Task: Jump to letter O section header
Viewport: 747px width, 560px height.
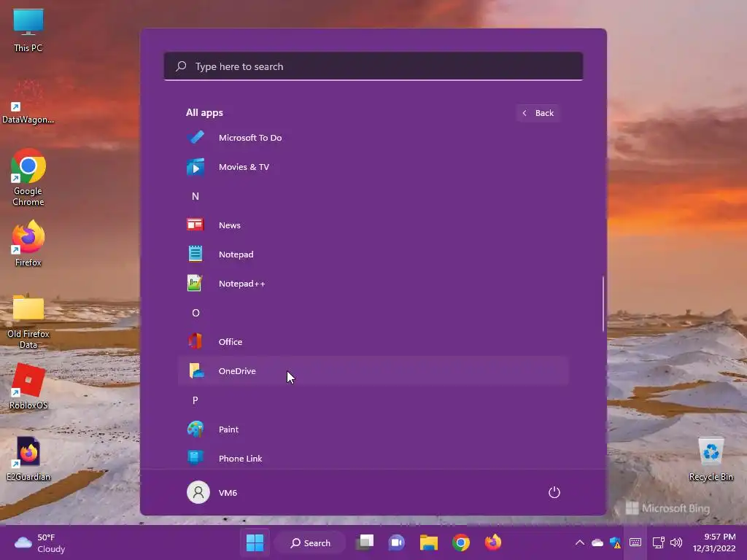Action: point(196,313)
